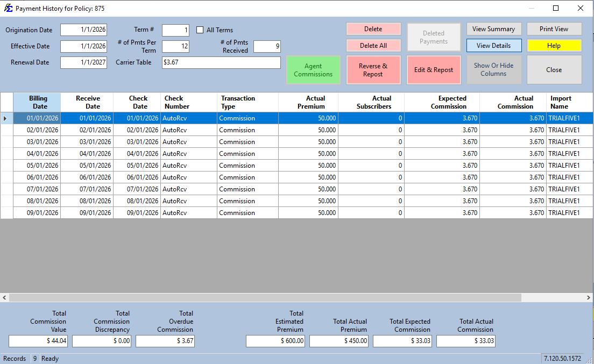Viewport: 594px width, 364px height.
Task: Sort by Transaction Type column header
Action: pyautogui.click(x=247, y=102)
